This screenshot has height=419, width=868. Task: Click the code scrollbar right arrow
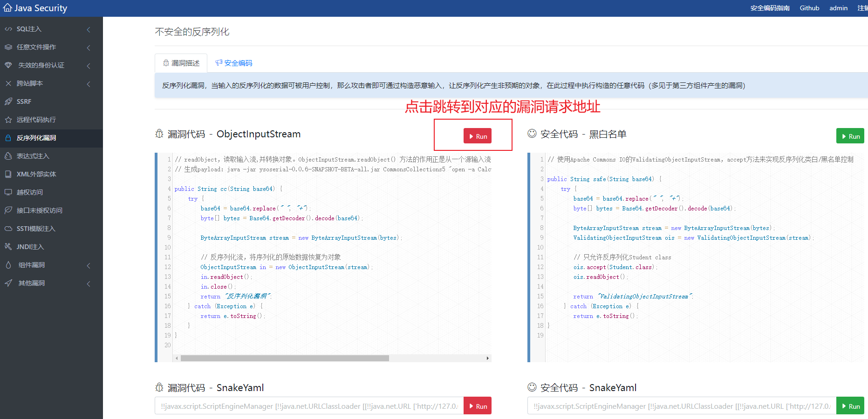tap(487, 358)
